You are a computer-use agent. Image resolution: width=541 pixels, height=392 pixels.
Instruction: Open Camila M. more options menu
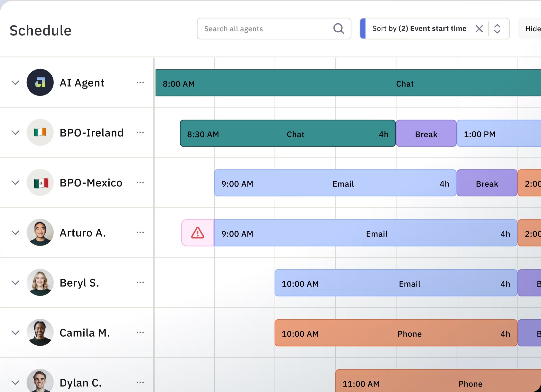click(140, 332)
